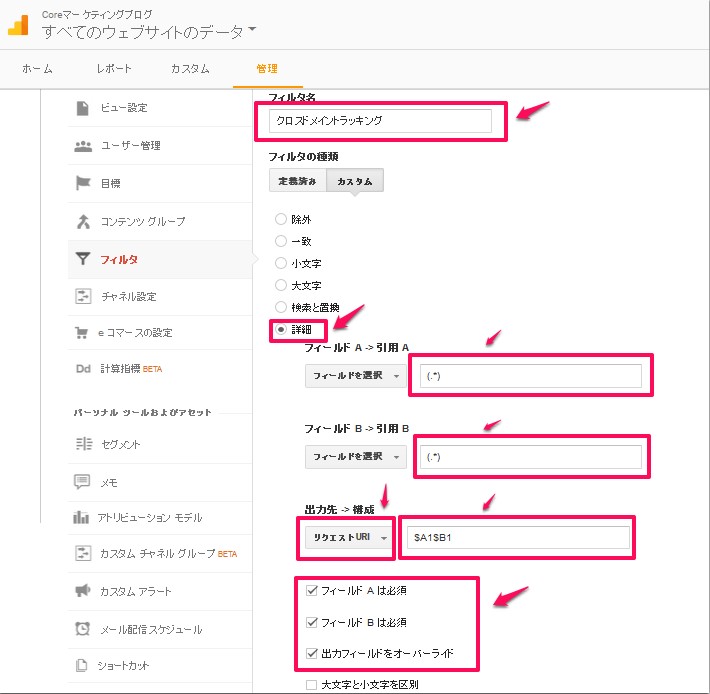This screenshot has height=694, width=710.
Task: Click the セグメント icon
Action: tap(84, 444)
